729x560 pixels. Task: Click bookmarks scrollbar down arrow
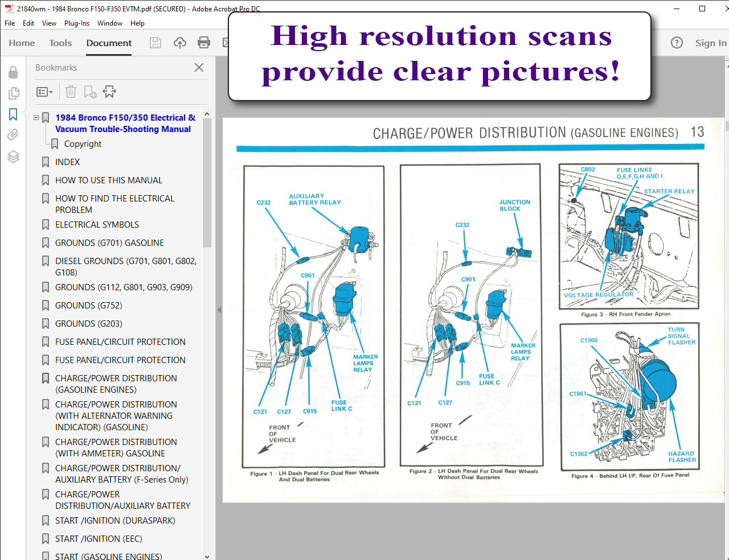coord(207,557)
